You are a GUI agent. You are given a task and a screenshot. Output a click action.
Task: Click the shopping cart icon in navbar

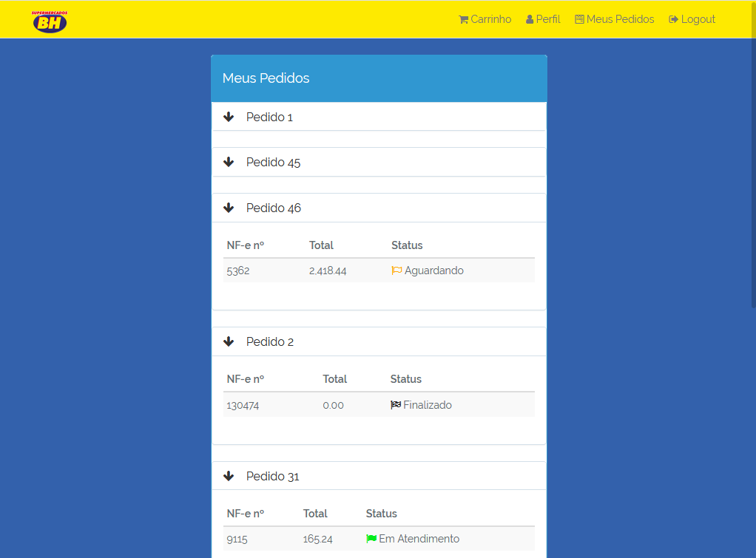pos(463,20)
